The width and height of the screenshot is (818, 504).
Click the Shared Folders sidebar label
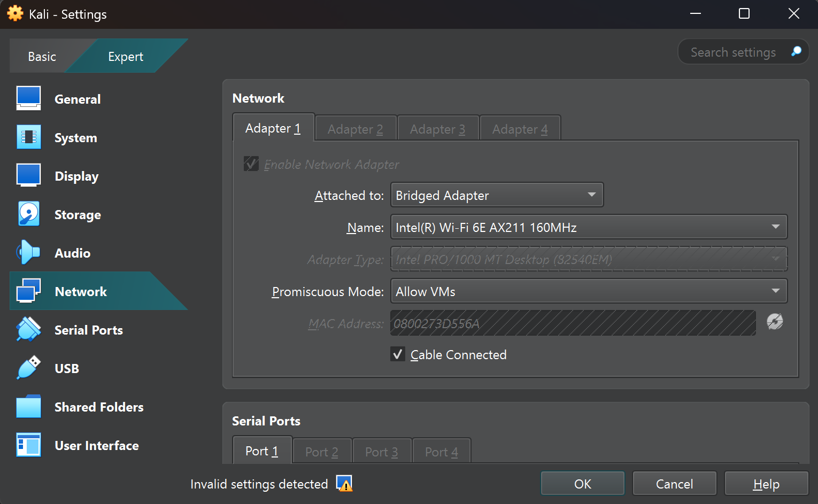coord(99,407)
